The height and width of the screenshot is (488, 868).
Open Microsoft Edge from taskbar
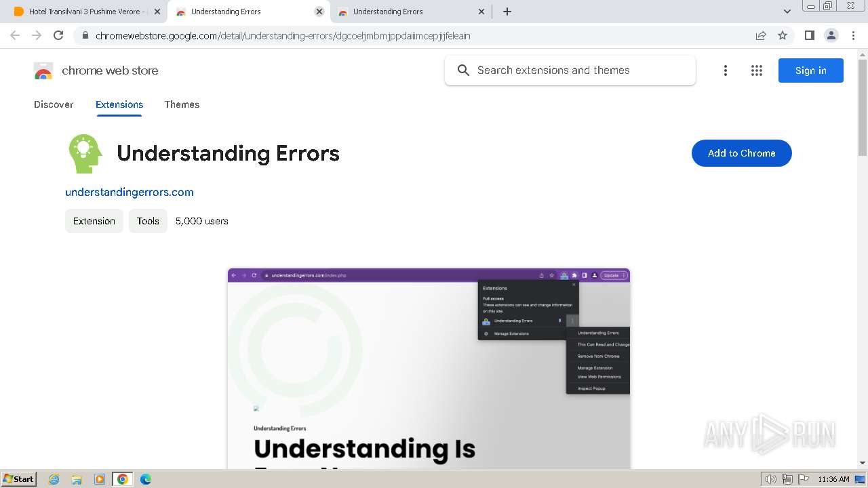click(145, 479)
